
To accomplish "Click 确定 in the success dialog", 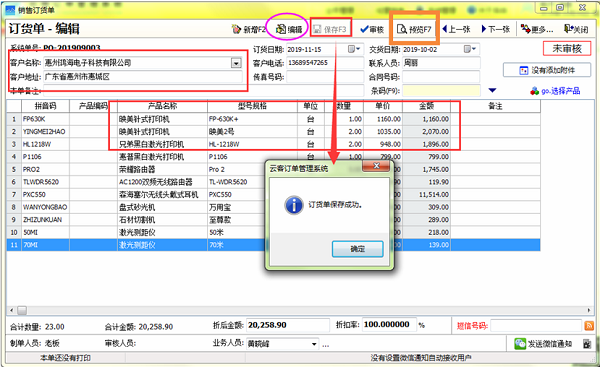I will [x=357, y=249].
